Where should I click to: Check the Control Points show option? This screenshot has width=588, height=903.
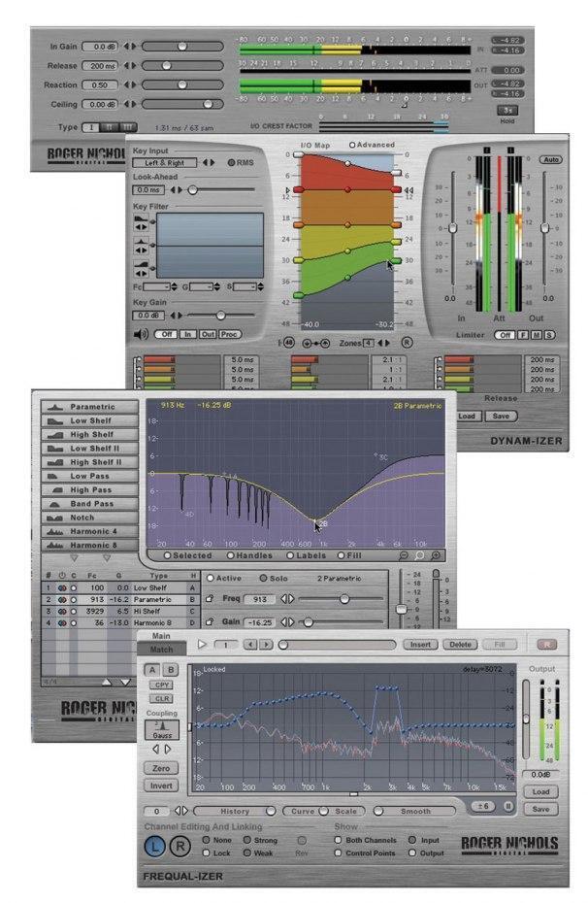(339, 853)
